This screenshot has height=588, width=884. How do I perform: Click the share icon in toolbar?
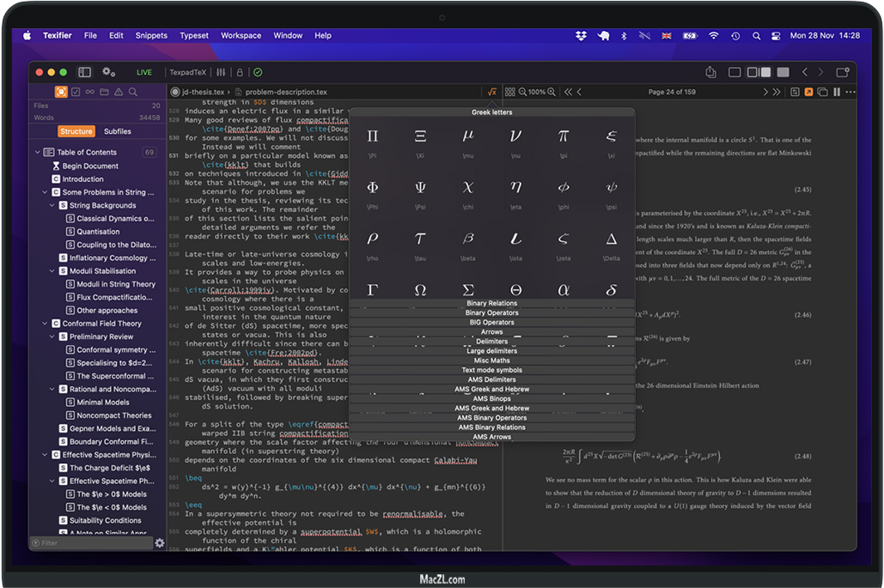click(710, 72)
